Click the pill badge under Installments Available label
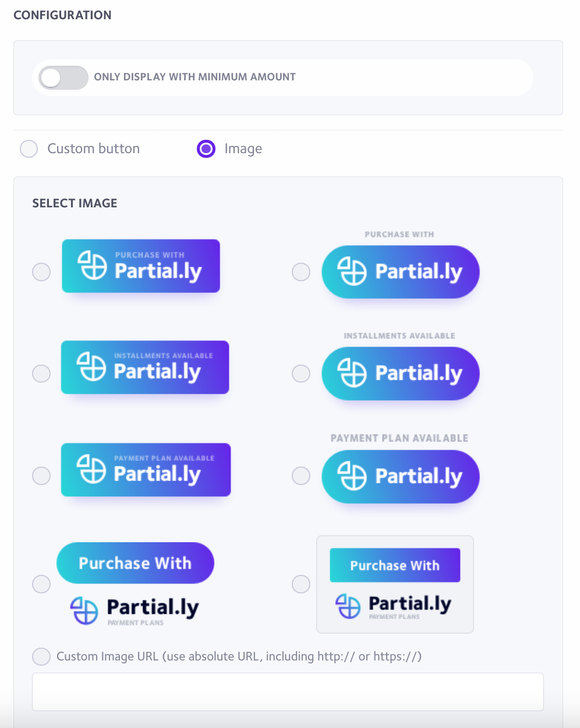580x728 pixels. tap(401, 373)
